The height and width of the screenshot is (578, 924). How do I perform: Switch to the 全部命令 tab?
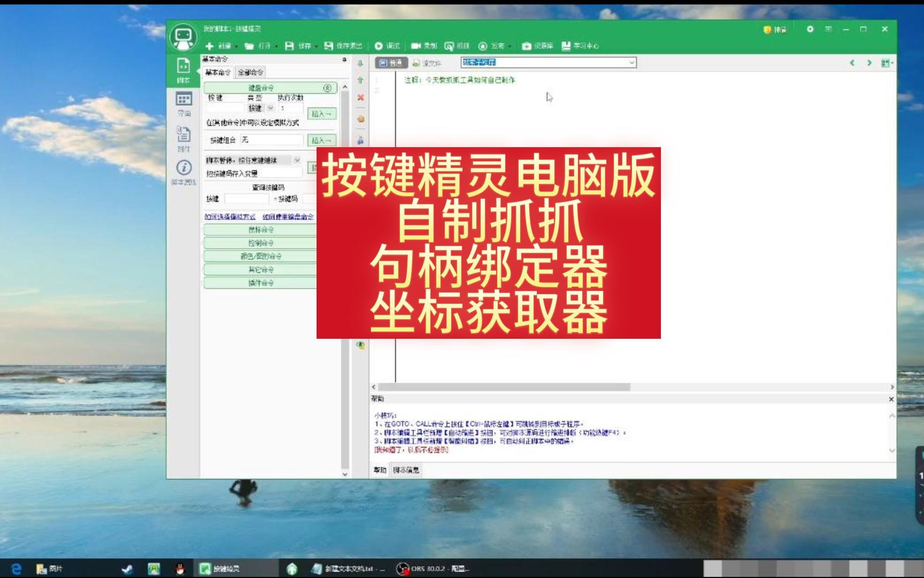click(250, 72)
